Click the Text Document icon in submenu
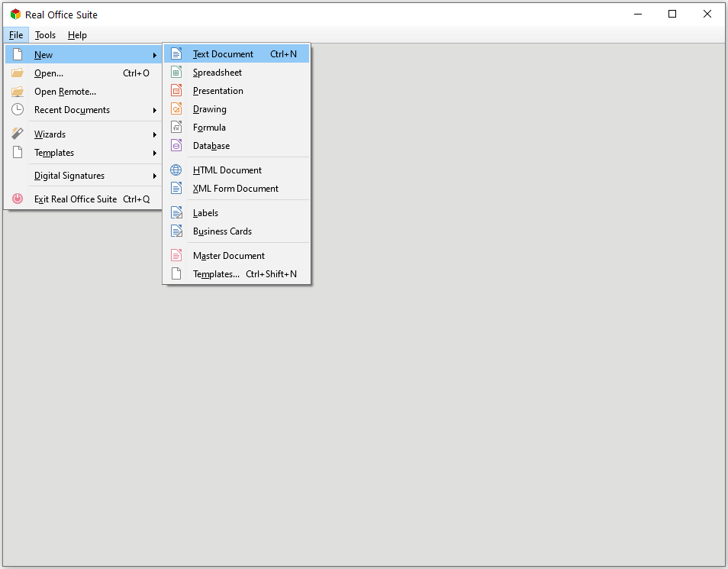Image resolution: width=728 pixels, height=569 pixels. (x=176, y=54)
